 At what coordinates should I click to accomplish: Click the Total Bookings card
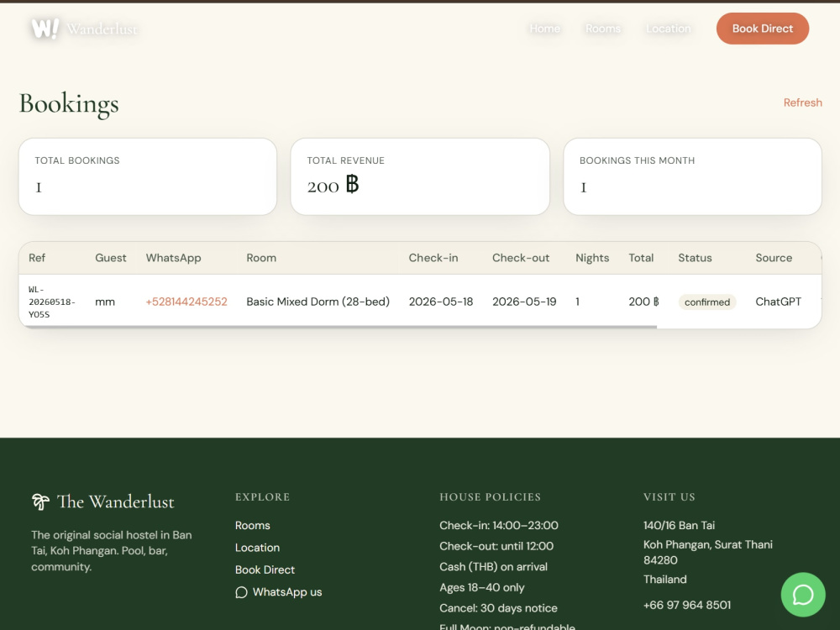coord(147,176)
